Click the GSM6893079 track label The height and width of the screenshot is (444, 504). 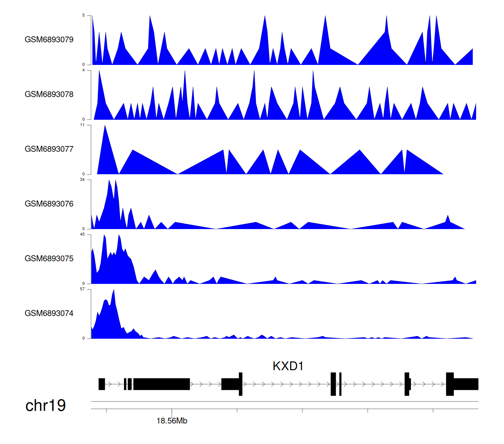tap(49, 40)
